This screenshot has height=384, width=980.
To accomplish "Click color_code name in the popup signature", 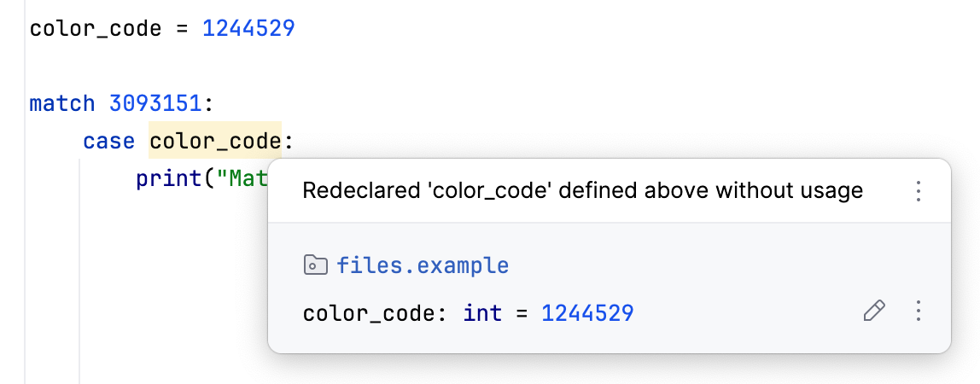I will point(369,313).
